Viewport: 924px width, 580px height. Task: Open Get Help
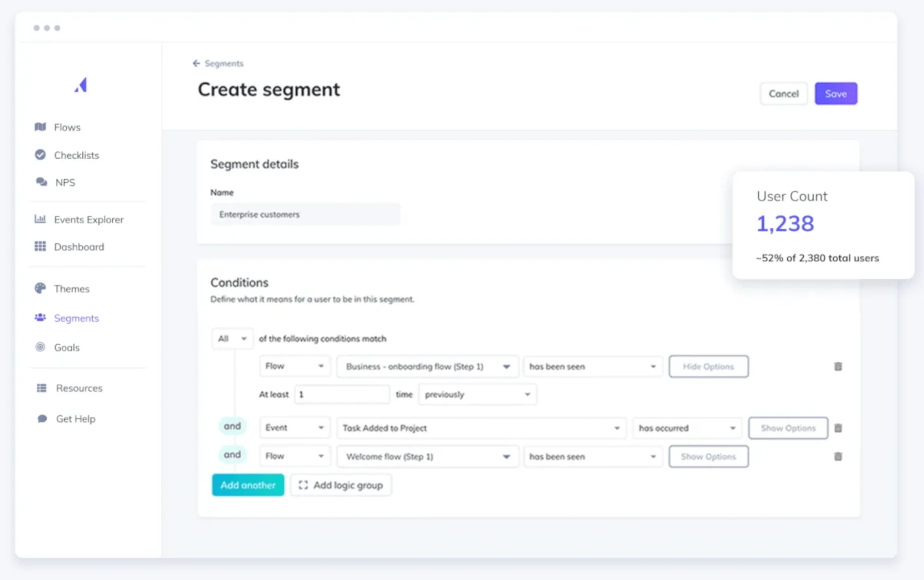coord(75,419)
